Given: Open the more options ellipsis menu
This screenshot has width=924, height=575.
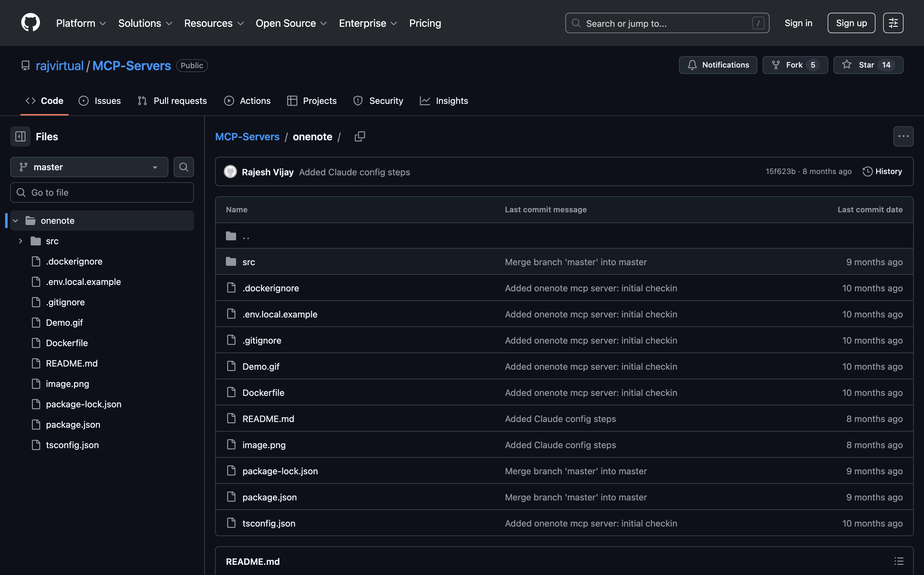Looking at the screenshot, I should click(x=903, y=136).
